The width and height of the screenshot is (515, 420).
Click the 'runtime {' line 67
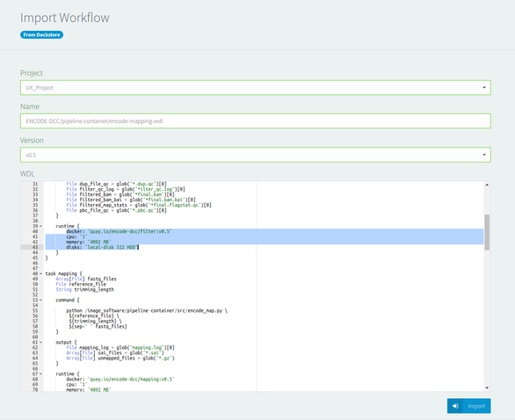(68, 374)
